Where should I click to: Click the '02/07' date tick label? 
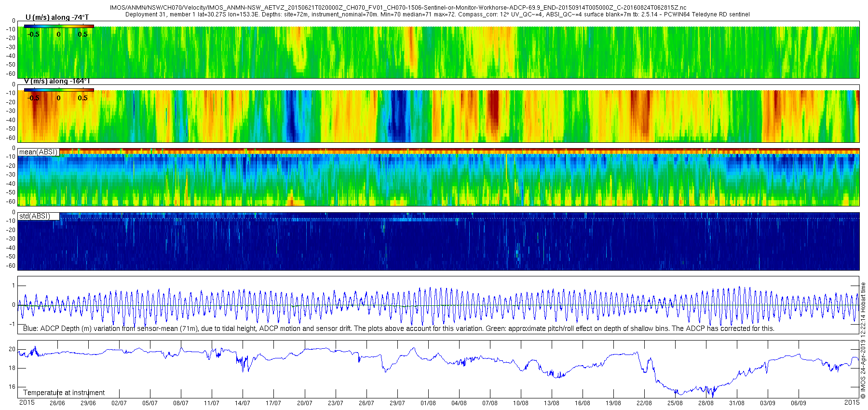tap(119, 403)
